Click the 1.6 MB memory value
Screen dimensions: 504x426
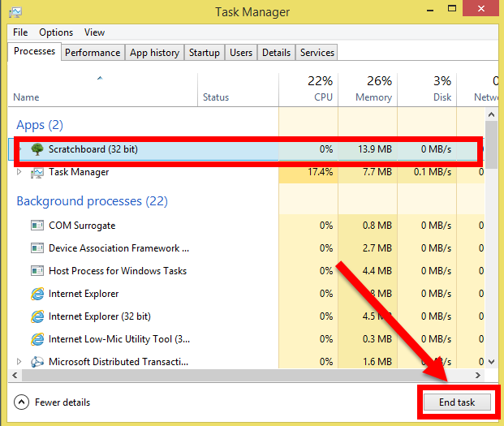(377, 362)
